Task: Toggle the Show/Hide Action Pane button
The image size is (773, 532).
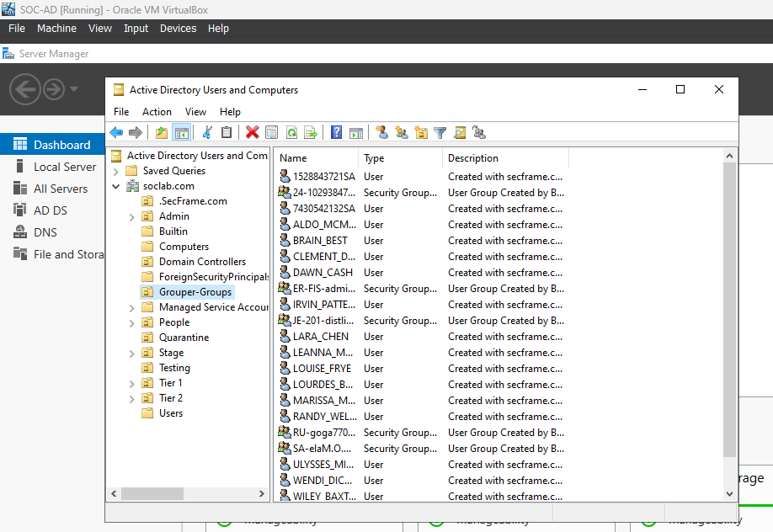Action: coord(356,132)
